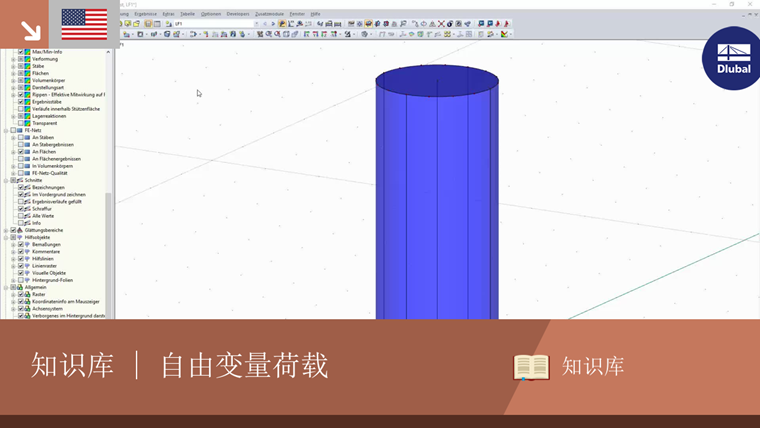The width and height of the screenshot is (760, 428).
Task: Open the Optionen menu
Action: click(211, 14)
